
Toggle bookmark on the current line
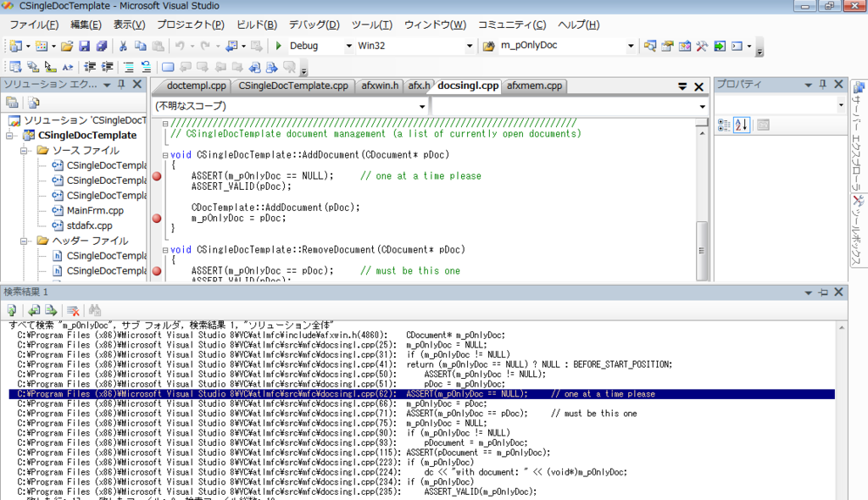pos(168,67)
